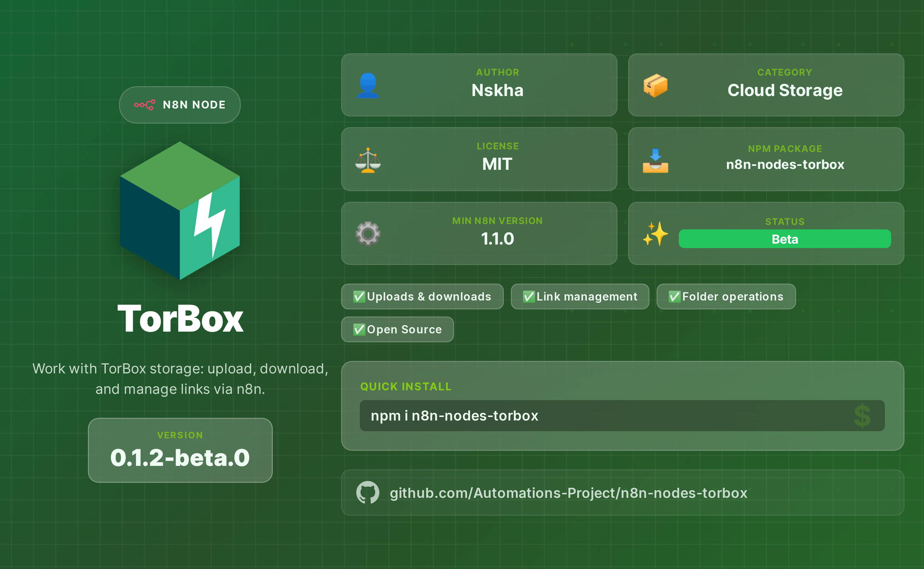Click the version 0.1.2-beta.0 card
Viewport: 924px width, 569px height.
click(180, 450)
